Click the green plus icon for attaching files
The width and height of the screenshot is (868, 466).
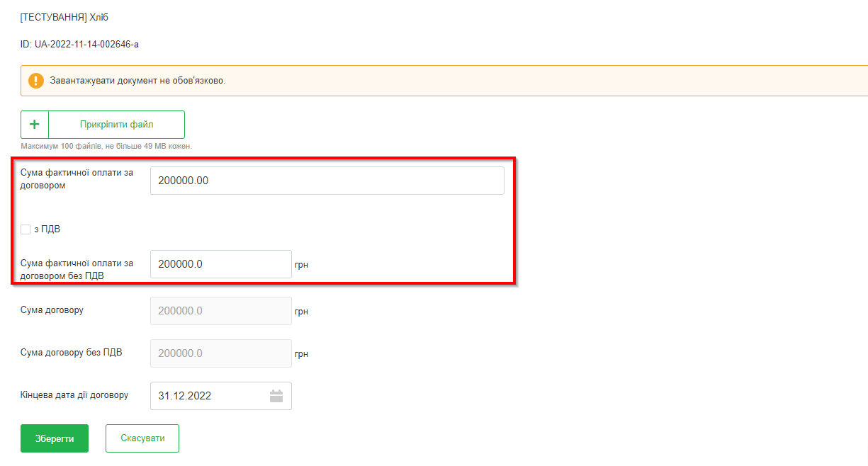tap(34, 125)
